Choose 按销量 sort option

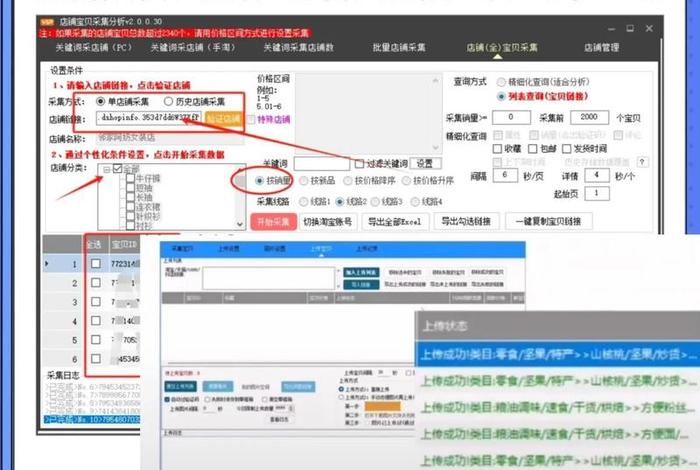[x=260, y=180]
